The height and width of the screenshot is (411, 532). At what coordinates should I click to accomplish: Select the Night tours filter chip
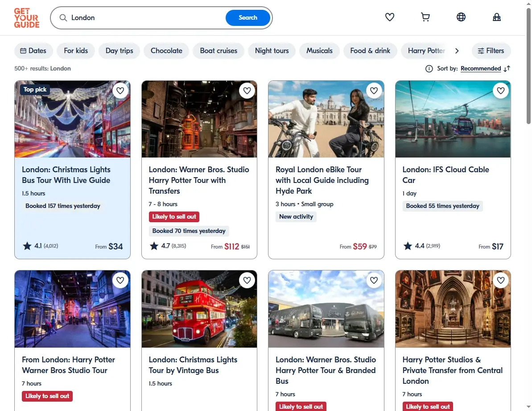click(x=272, y=50)
